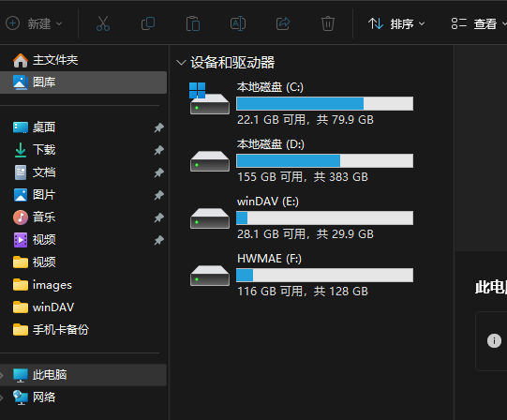Click the Delete trash can icon
The width and height of the screenshot is (507, 420).
coord(328,23)
